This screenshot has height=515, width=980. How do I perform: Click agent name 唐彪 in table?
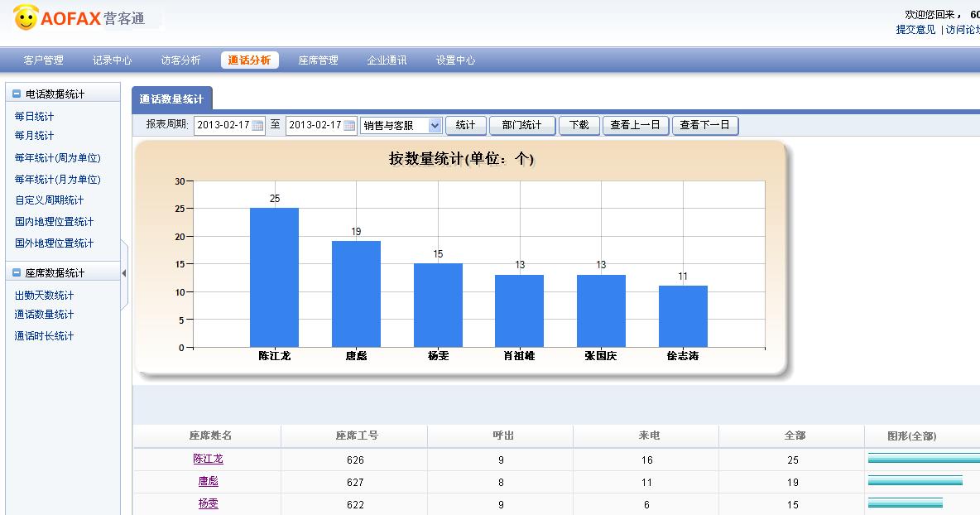(208, 481)
